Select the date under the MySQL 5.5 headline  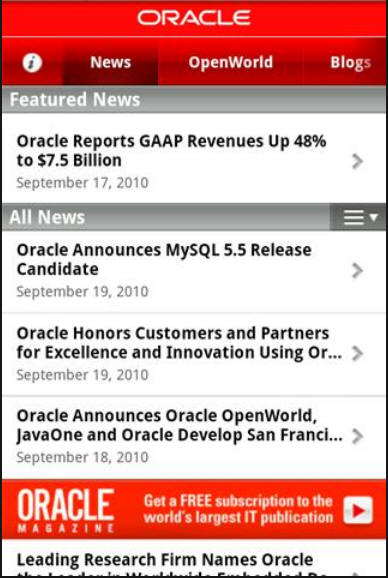pyautogui.click(x=83, y=292)
